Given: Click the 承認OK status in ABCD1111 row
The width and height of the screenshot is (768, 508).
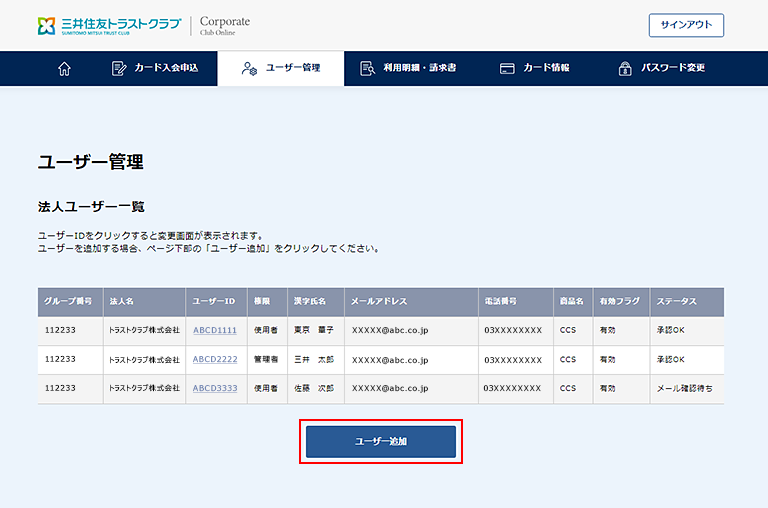Looking at the screenshot, I should coord(671,330).
